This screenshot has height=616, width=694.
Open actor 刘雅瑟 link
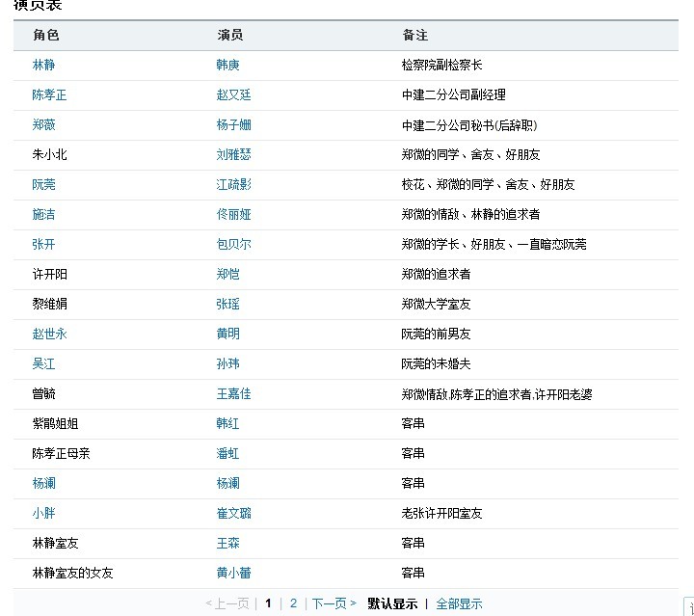click(233, 154)
